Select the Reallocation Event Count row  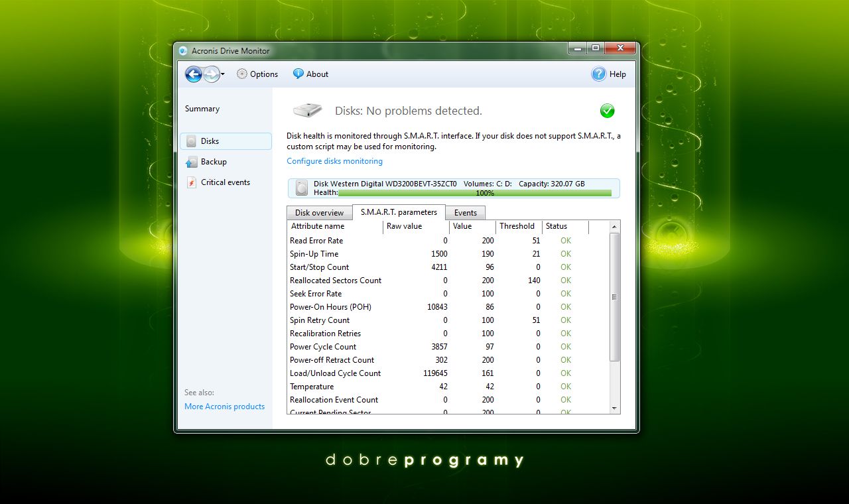(448, 400)
